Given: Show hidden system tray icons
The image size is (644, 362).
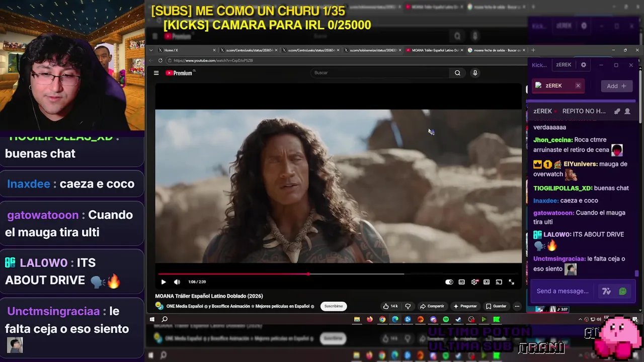Looking at the screenshot, I should 580,319.
